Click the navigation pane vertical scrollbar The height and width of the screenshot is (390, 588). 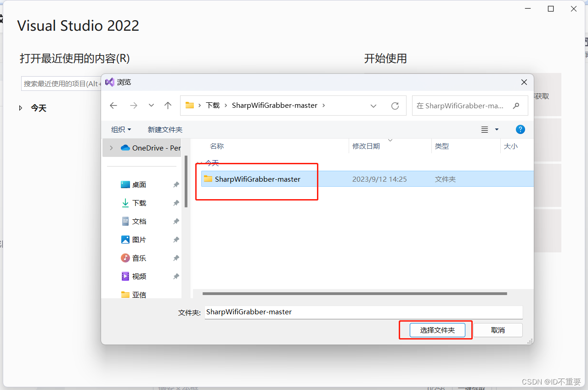point(186,181)
